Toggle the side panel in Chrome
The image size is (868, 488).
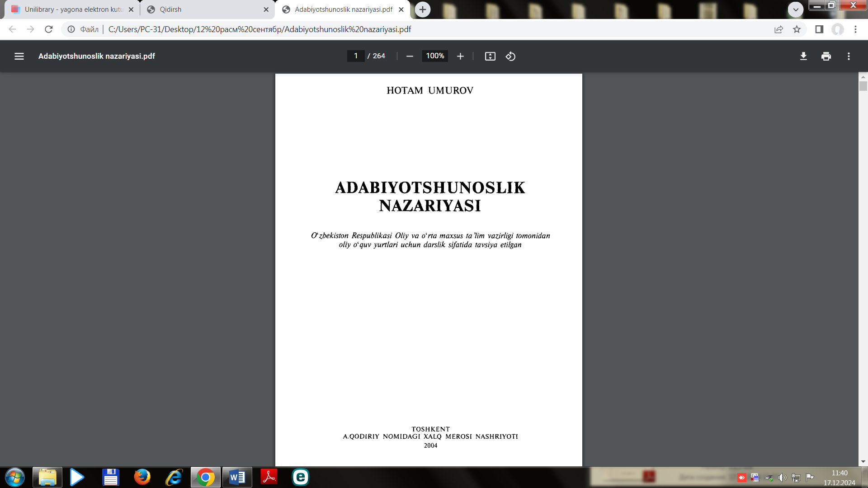coord(819,29)
